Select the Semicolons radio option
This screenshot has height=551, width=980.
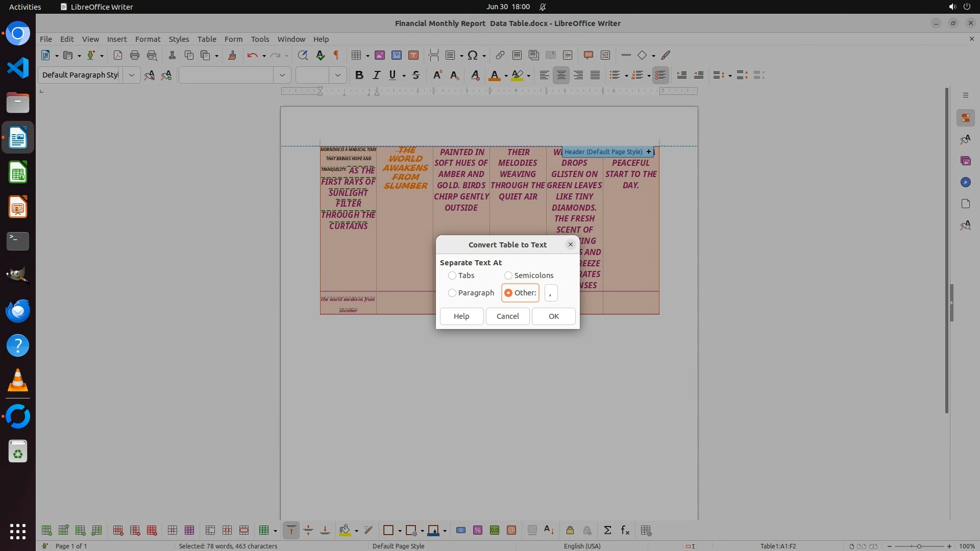[x=508, y=275]
